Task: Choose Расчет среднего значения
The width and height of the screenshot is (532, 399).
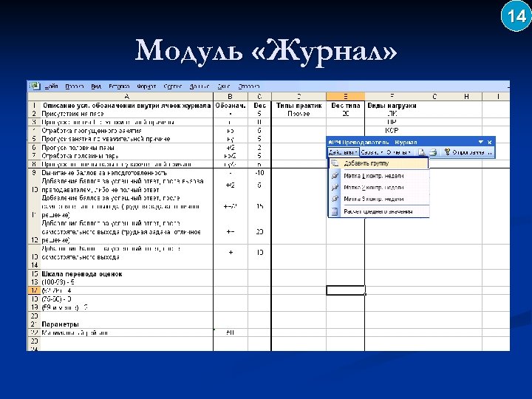Action: tap(378, 211)
